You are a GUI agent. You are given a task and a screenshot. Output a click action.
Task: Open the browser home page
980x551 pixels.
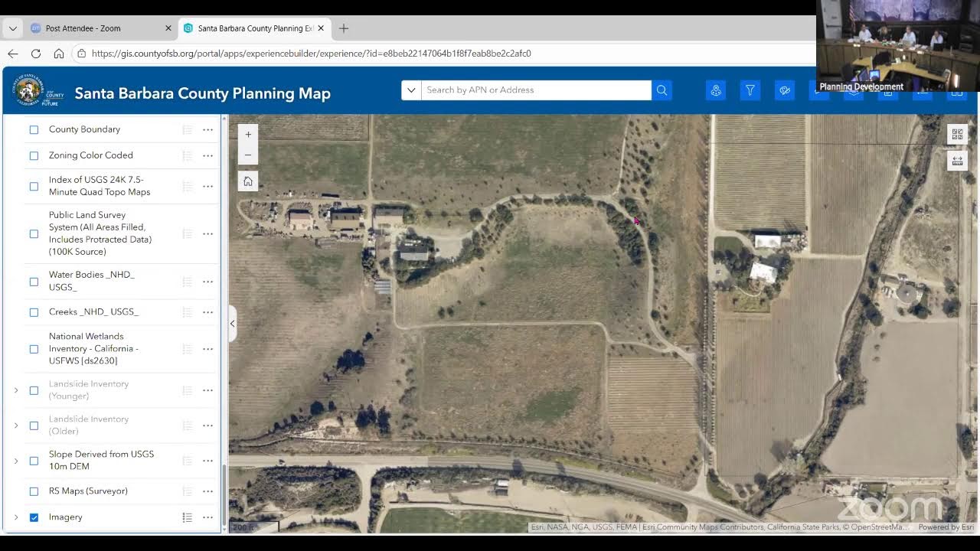point(59,54)
